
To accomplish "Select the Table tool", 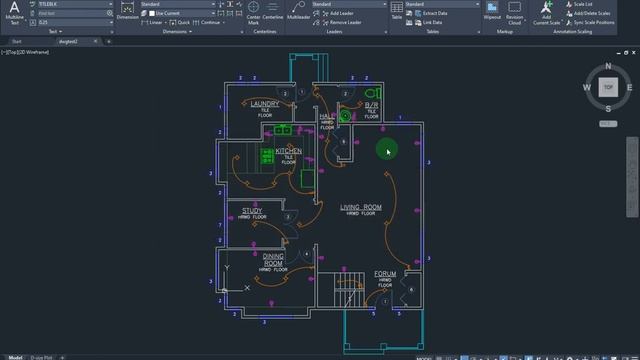I will [397, 11].
